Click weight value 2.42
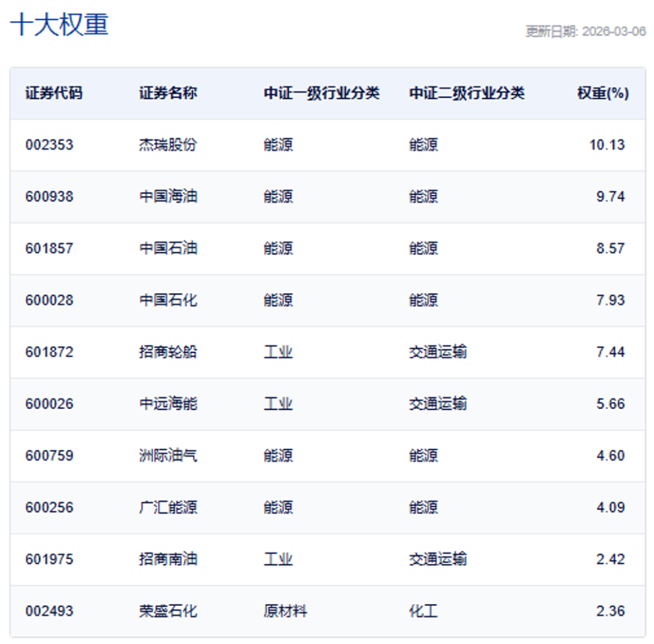The image size is (654, 644). 610,559
